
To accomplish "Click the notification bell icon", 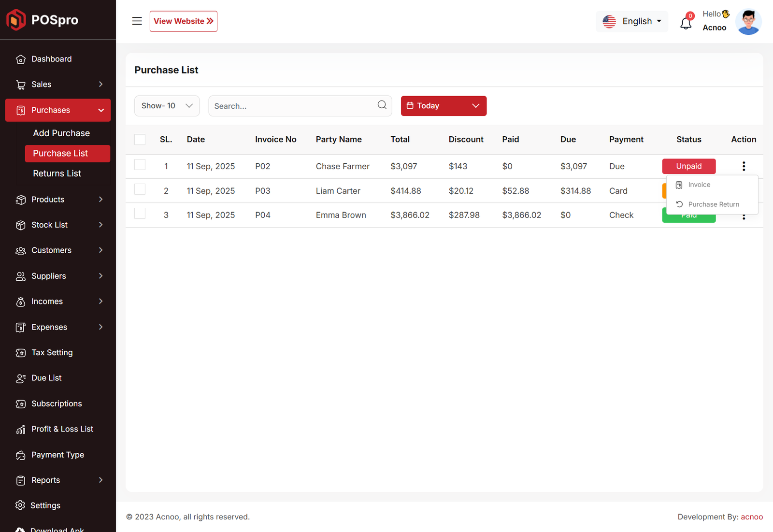I will pos(686,23).
